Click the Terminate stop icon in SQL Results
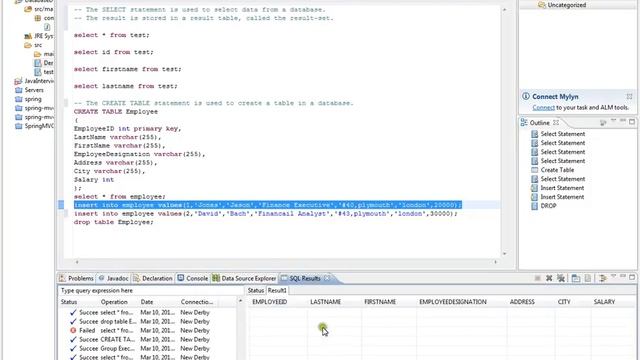Viewport: 640px width, 360px height. click(537, 278)
